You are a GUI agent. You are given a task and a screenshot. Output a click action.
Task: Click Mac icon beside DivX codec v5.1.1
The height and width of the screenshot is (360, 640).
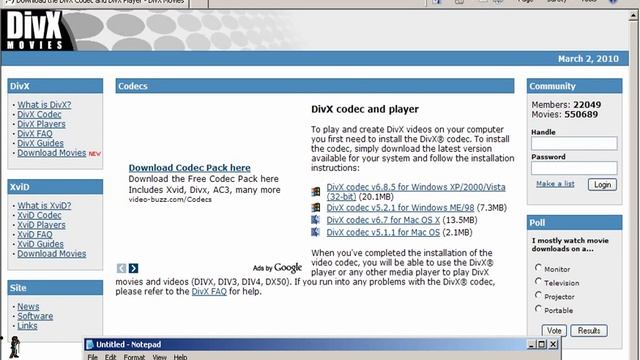tap(316, 232)
